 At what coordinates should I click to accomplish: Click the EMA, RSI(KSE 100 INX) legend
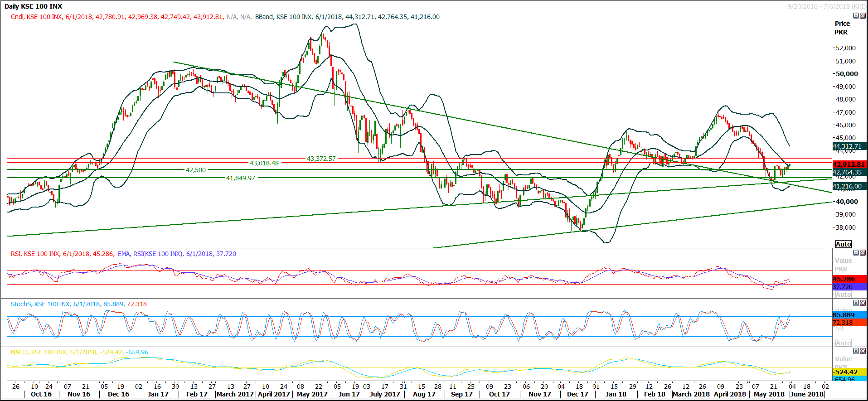[177, 254]
